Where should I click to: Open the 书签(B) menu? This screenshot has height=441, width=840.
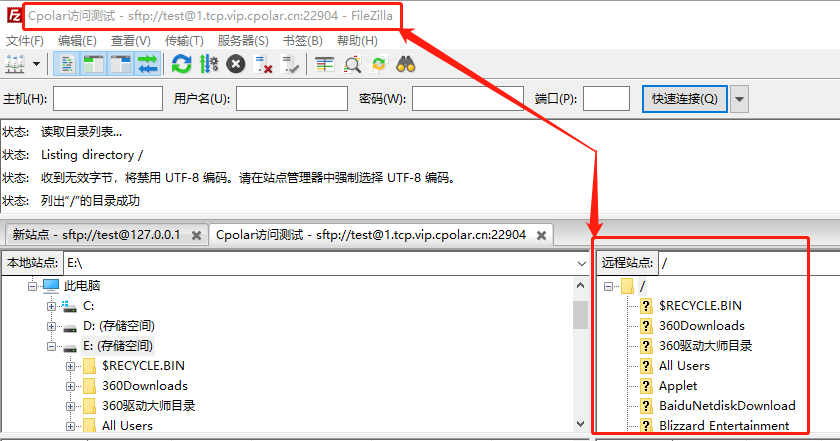(x=303, y=41)
